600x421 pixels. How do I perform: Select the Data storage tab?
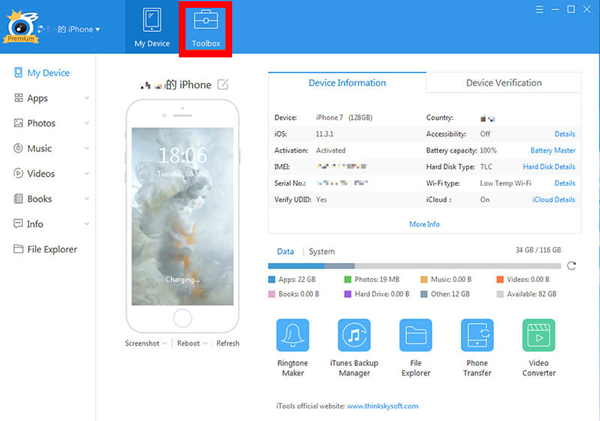point(285,251)
